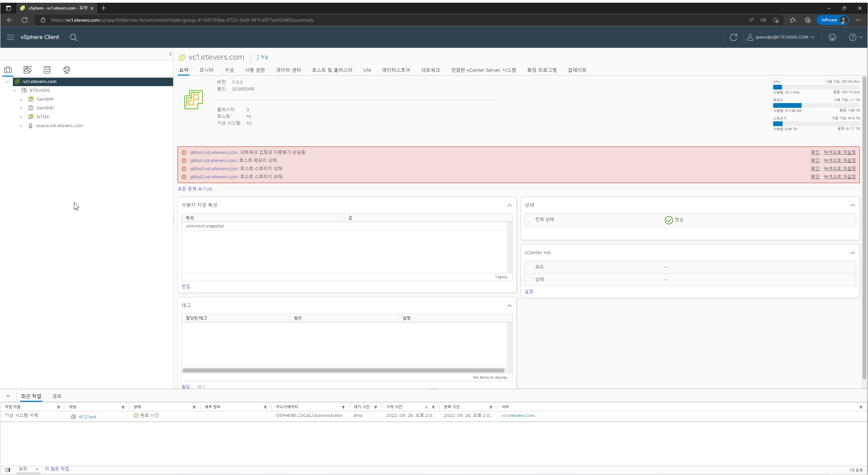Open the 데이터 센터 tab
Viewport: 868px width, 475px height.
(x=288, y=70)
